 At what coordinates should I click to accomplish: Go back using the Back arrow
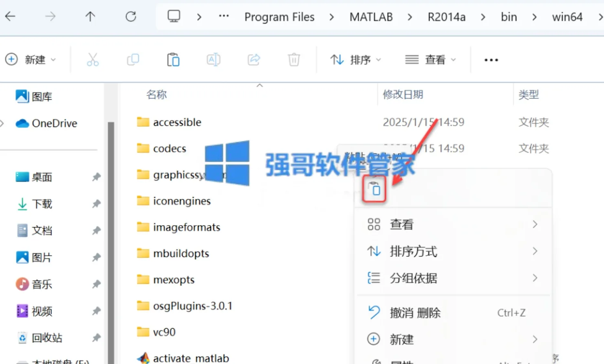tap(10, 16)
